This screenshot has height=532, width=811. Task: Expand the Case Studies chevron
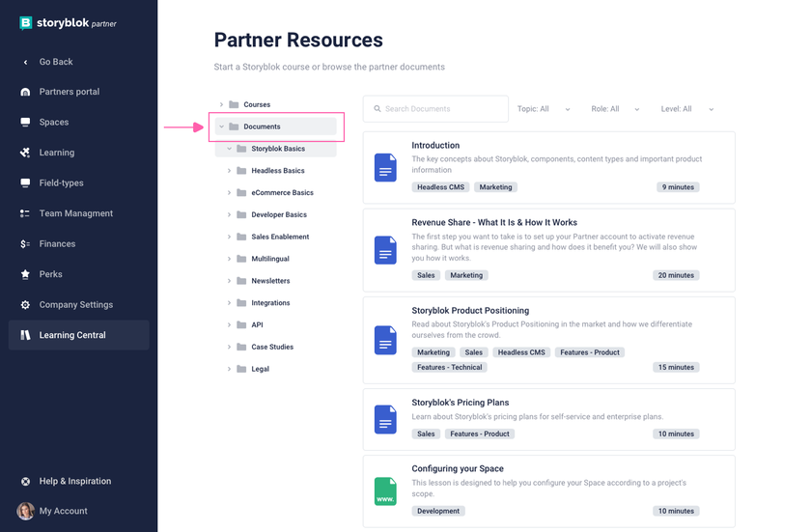click(229, 347)
